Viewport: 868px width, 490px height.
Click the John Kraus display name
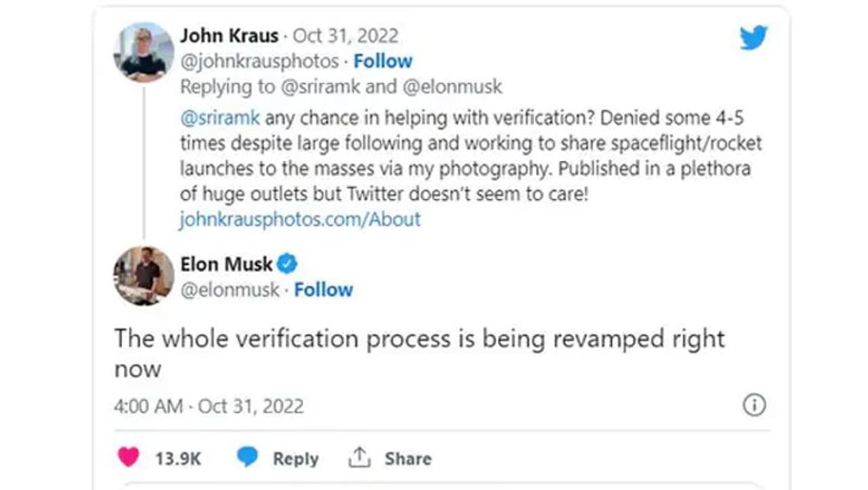click(229, 35)
